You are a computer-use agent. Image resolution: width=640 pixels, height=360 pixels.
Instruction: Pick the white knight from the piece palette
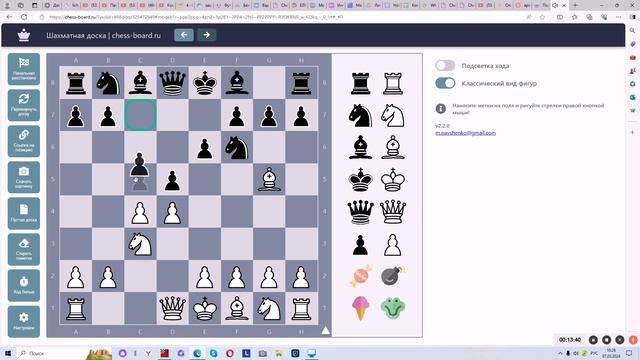tap(393, 116)
